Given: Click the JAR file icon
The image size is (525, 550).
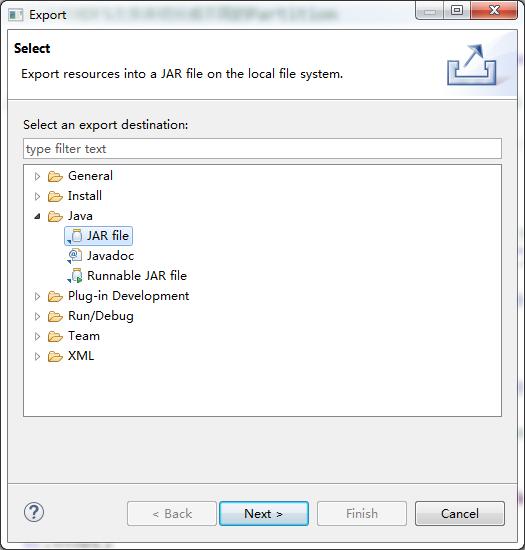Looking at the screenshot, I should [x=75, y=236].
